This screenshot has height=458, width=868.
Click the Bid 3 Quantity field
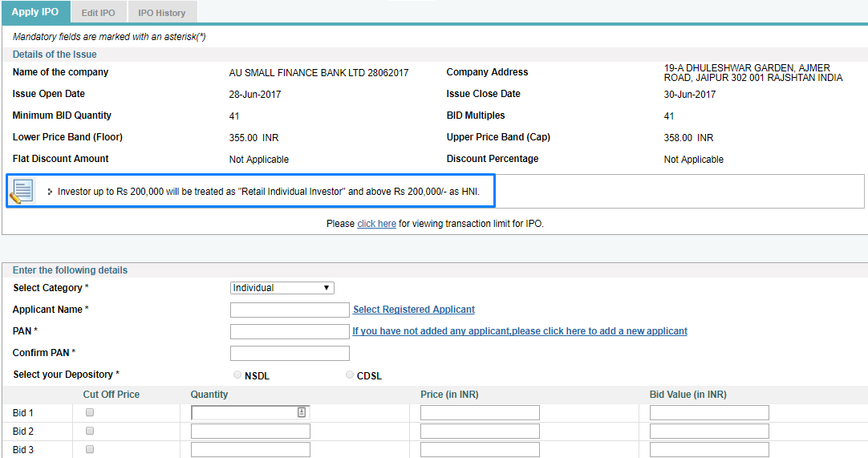pyautogui.click(x=250, y=449)
